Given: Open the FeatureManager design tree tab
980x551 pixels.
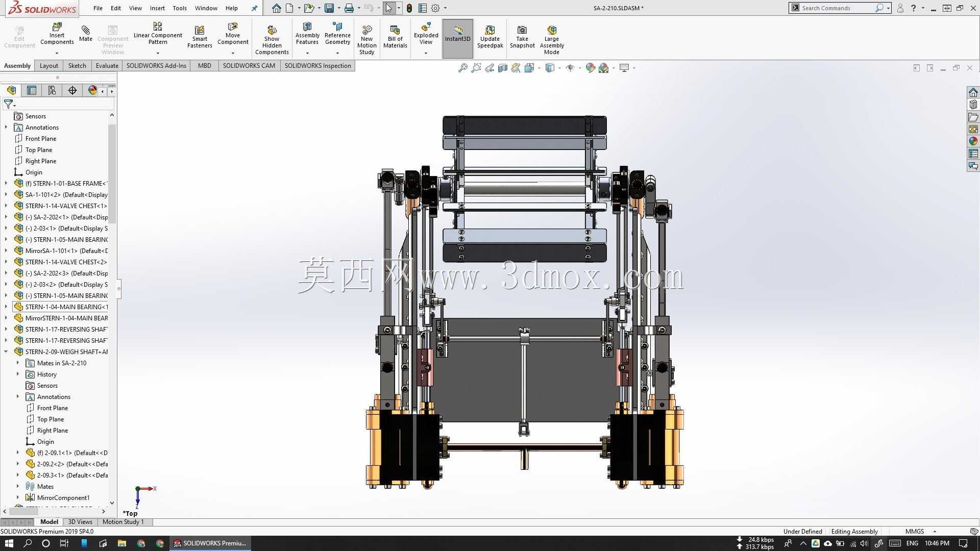Looking at the screenshot, I should click(x=11, y=90).
